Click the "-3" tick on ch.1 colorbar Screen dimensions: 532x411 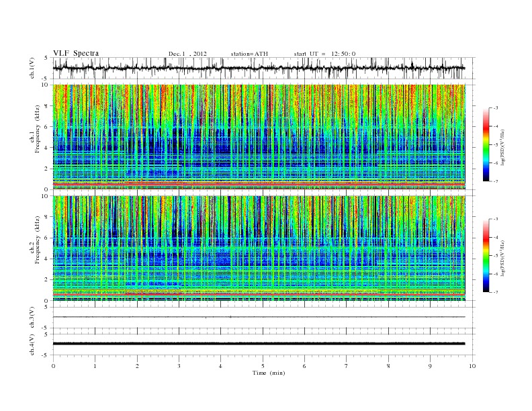click(x=496, y=108)
